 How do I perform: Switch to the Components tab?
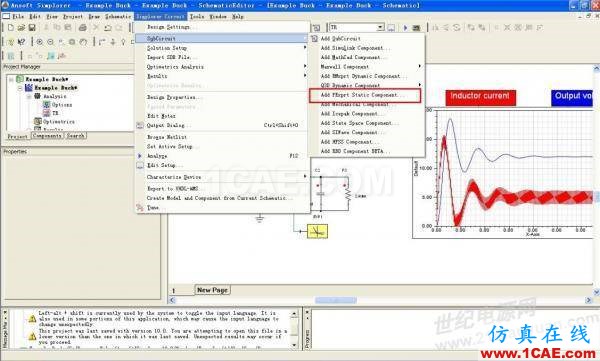point(47,136)
